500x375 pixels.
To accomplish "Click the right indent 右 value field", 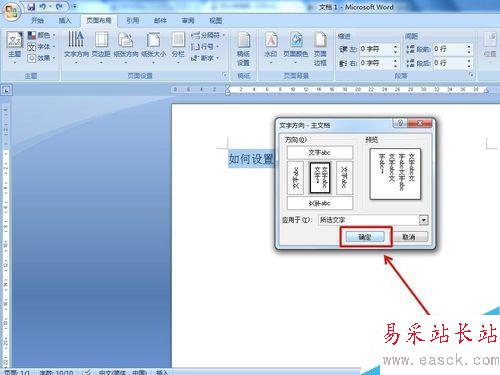I will [376, 63].
